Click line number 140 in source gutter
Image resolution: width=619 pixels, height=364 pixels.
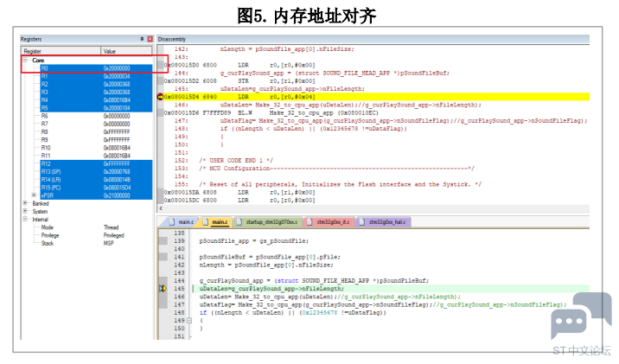[179, 249]
